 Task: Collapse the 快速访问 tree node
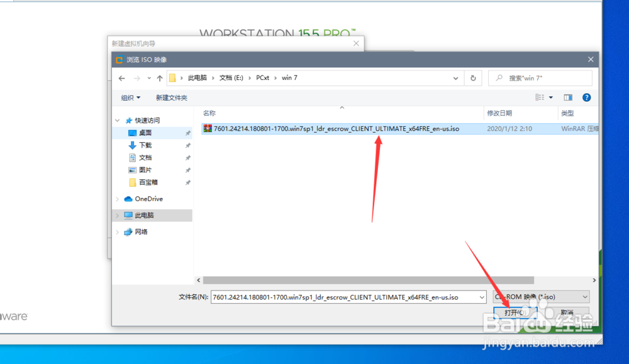[118, 120]
